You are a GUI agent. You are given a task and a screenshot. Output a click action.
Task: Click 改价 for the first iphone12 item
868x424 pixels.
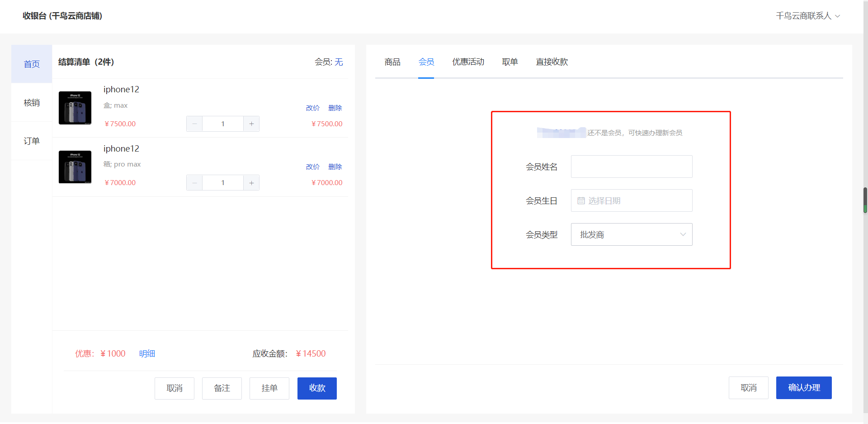tap(312, 108)
